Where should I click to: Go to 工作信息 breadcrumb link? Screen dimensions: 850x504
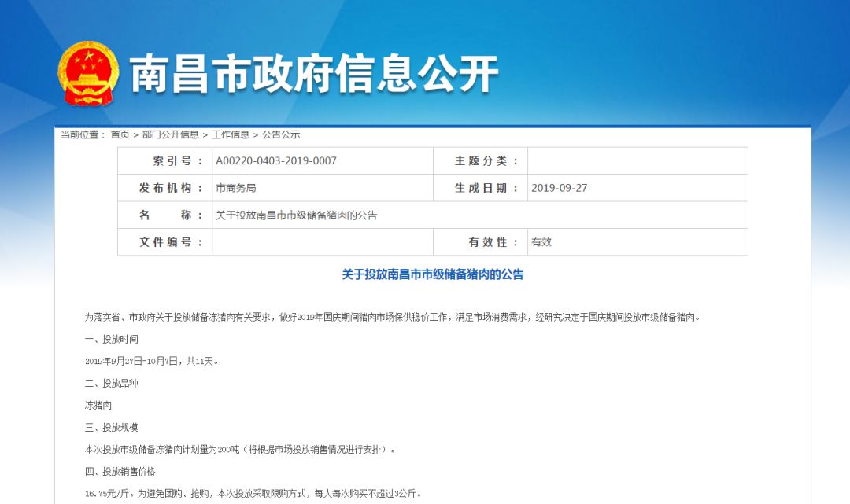[x=231, y=134]
